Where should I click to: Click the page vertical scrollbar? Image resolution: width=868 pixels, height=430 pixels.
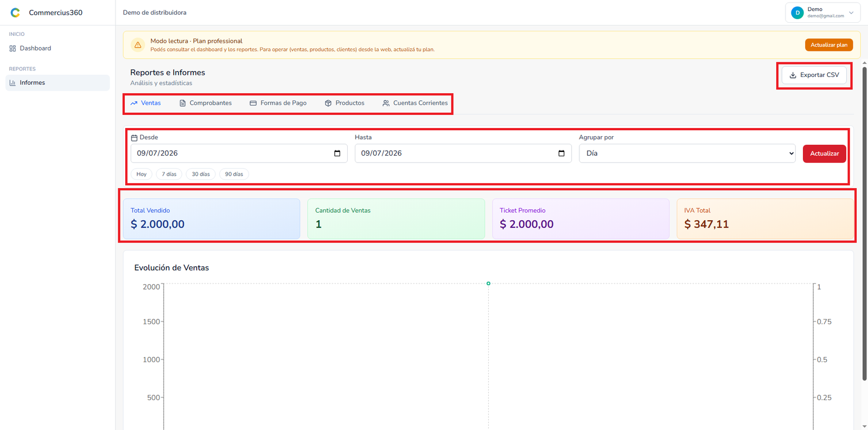(865, 224)
